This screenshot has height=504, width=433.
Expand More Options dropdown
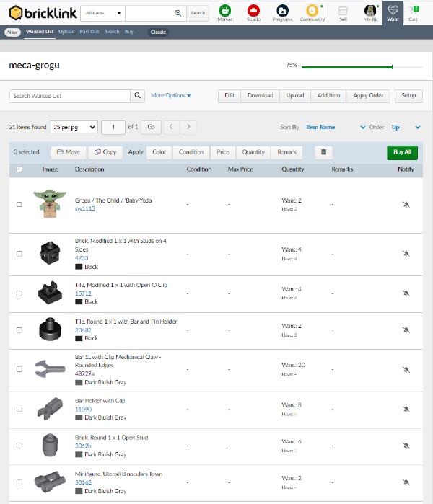coord(170,95)
